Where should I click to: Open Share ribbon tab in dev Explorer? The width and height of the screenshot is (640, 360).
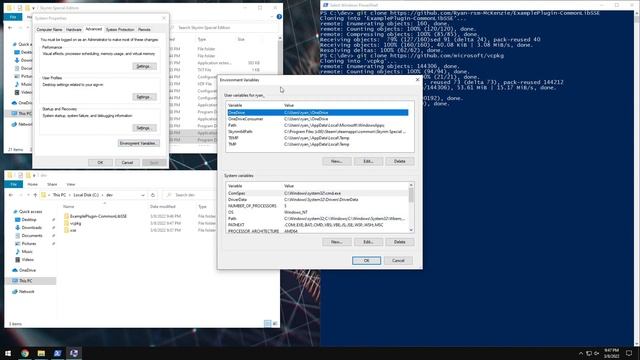tap(52, 184)
